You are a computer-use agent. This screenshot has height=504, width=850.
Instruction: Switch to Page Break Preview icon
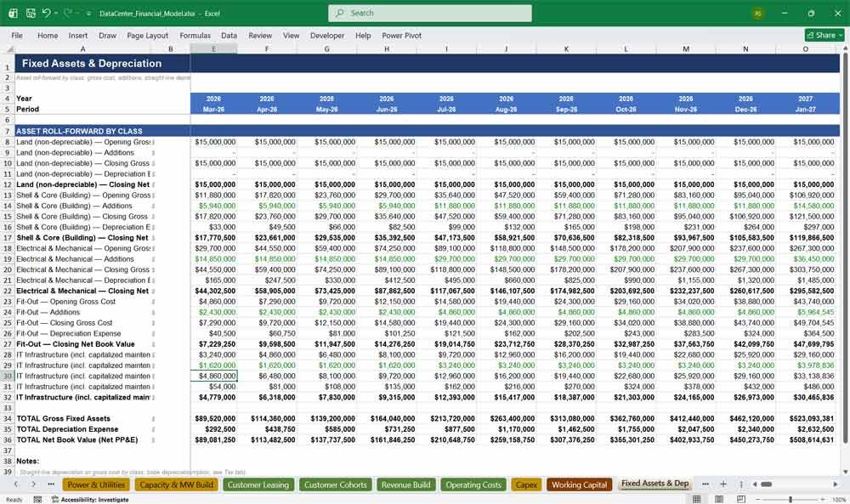point(740,499)
